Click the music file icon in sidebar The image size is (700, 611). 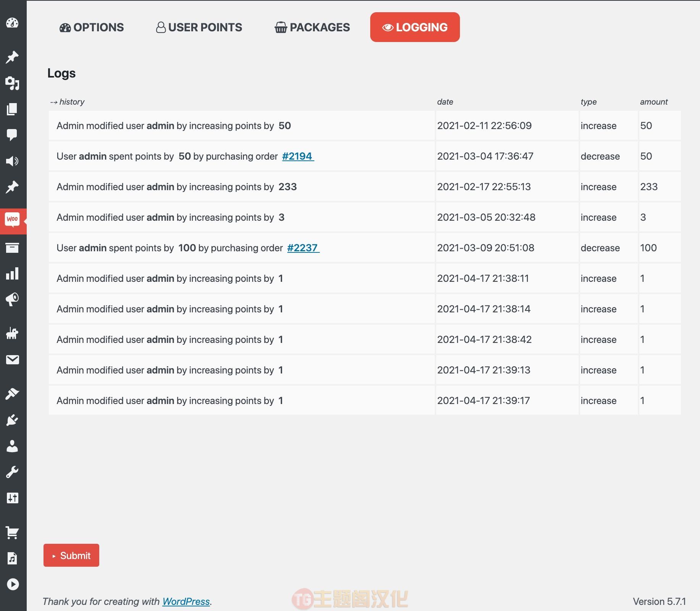pos(12,558)
